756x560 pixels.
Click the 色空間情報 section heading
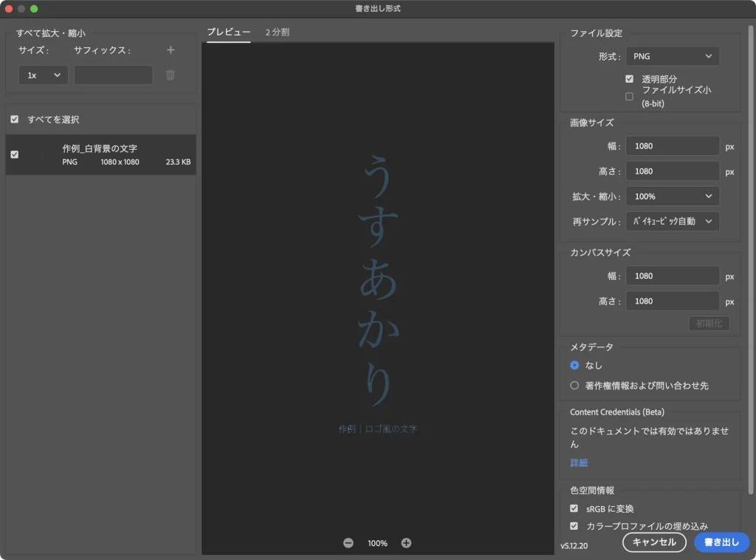(x=592, y=491)
